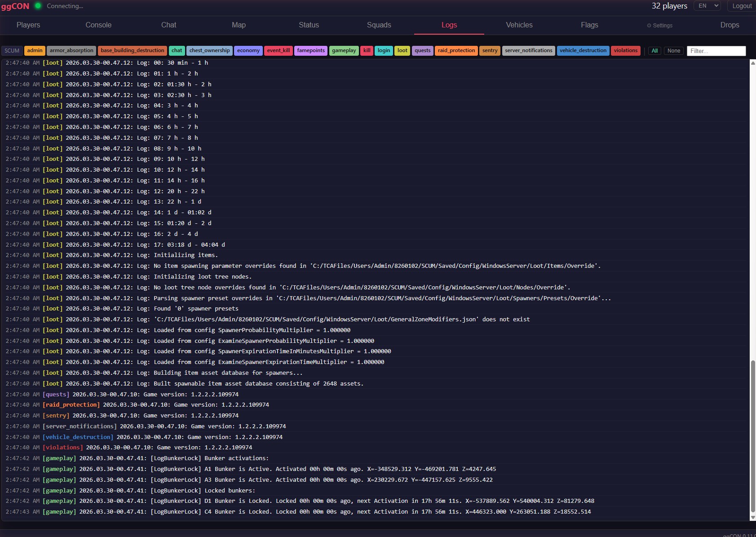756x537 pixels.
Task: Click the 'Initializing items.' log line
Action: coord(375,255)
